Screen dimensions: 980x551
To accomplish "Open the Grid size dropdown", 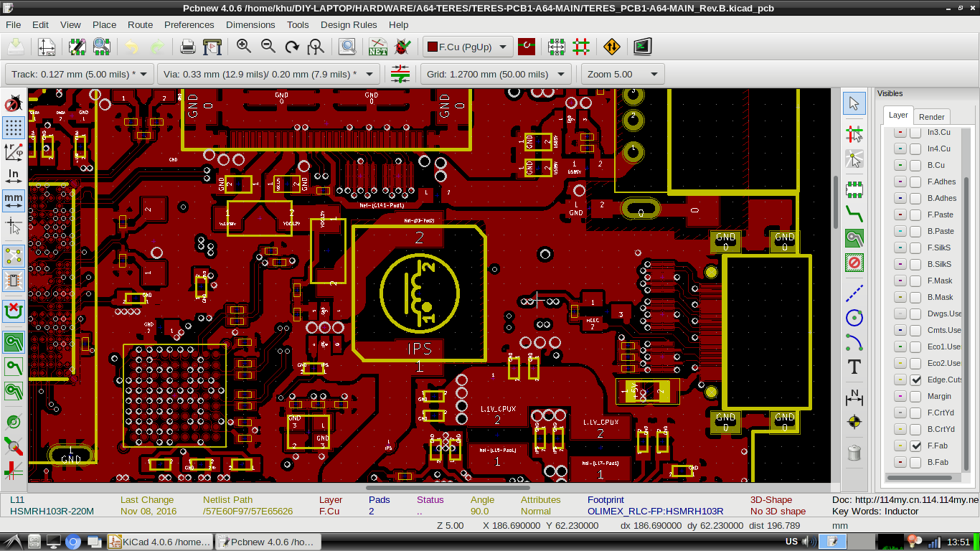I will pyautogui.click(x=496, y=74).
